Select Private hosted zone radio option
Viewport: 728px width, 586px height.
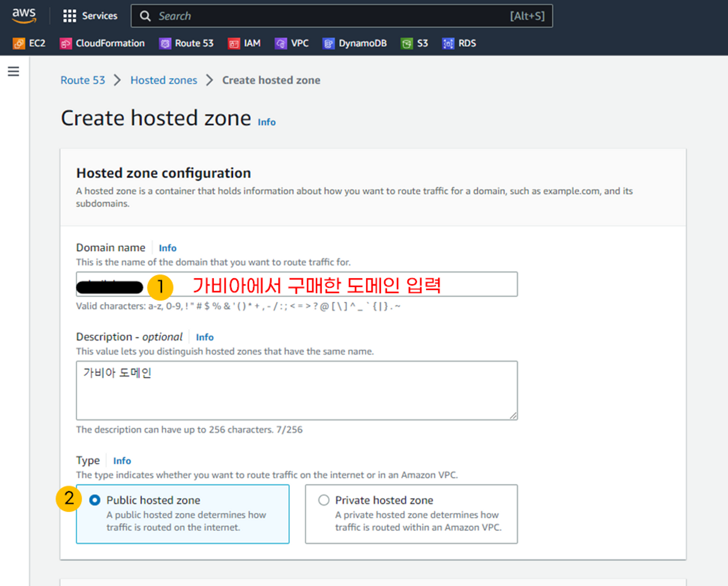[324, 500]
